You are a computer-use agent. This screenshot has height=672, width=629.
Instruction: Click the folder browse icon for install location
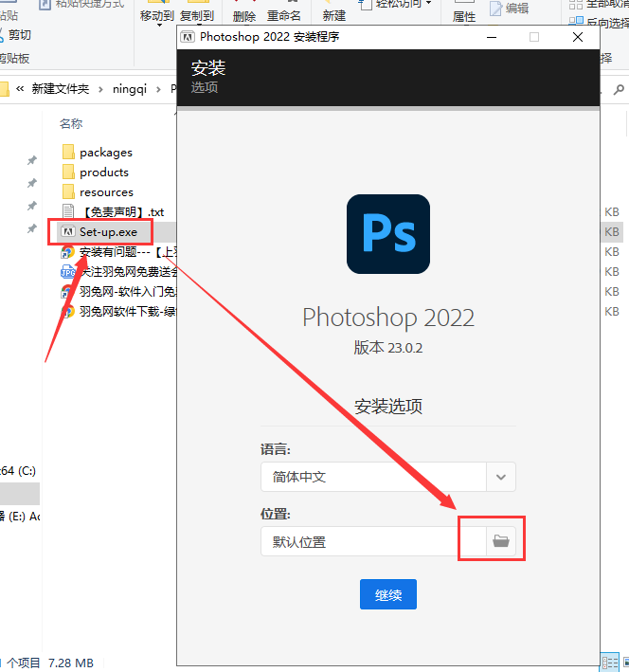501,541
